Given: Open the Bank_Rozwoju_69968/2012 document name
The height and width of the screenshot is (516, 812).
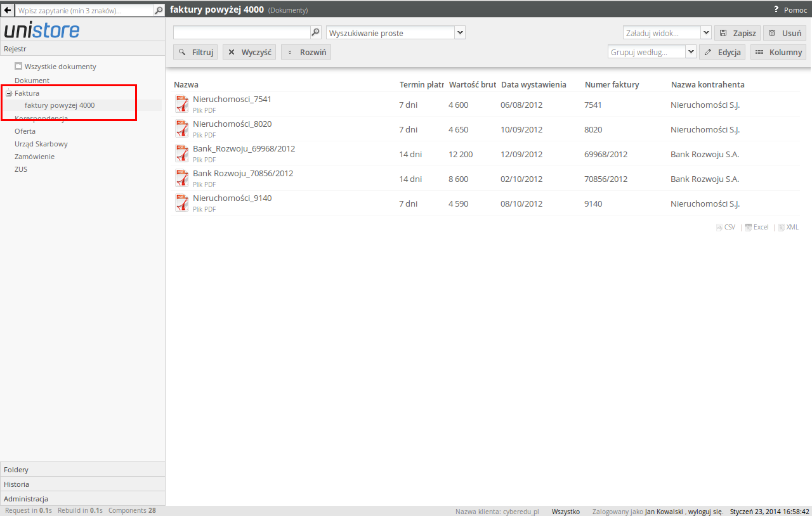Looking at the screenshot, I should (x=244, y=148).
